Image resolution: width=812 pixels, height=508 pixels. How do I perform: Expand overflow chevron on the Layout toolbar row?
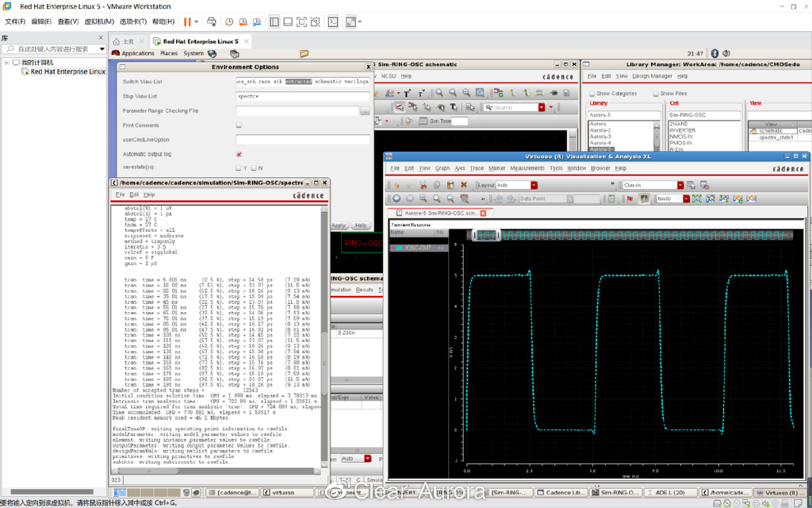point(613,185)
